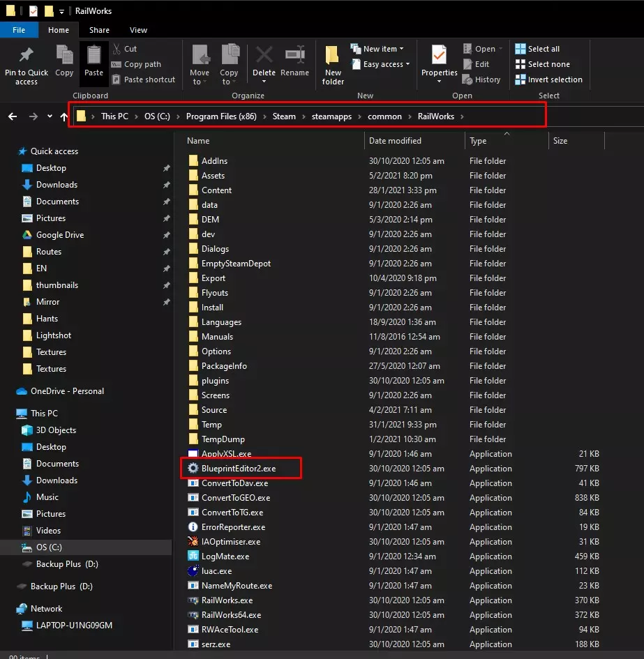
Task: Click This PC in the address path
Action: click(114, 116)
